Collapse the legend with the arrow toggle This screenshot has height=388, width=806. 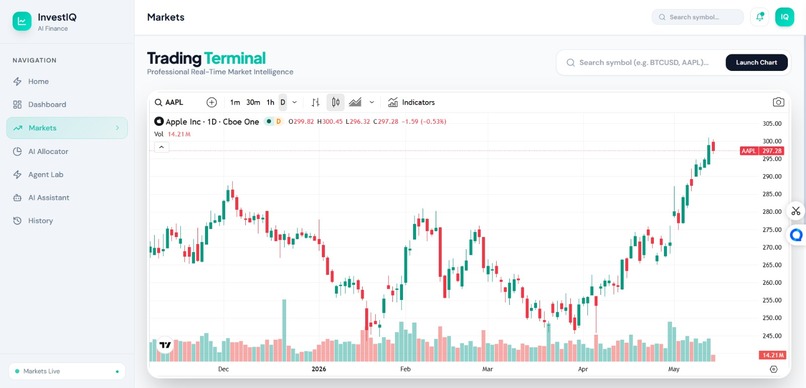[x=161, y=147]
